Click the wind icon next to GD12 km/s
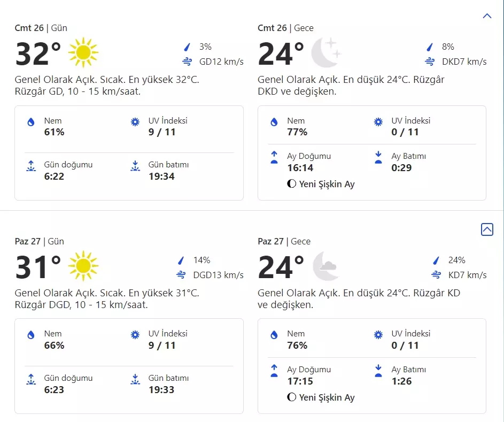The width and height of the screenshot is (504, 422). [x=188, y=62]
